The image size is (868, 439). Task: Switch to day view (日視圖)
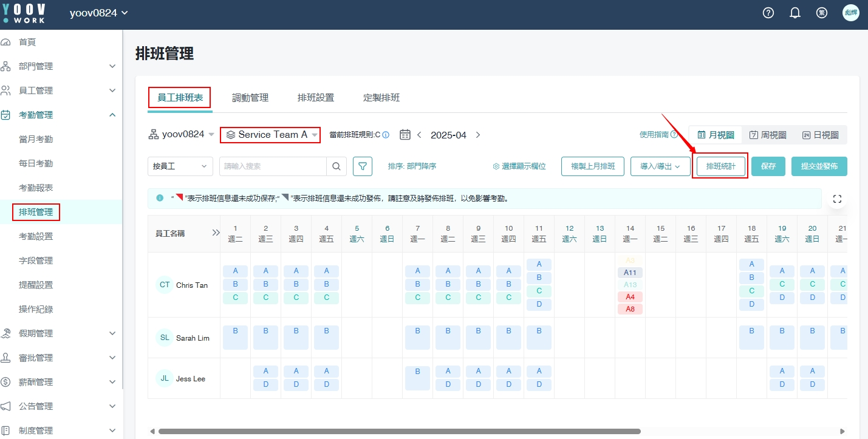coord(820,135)
